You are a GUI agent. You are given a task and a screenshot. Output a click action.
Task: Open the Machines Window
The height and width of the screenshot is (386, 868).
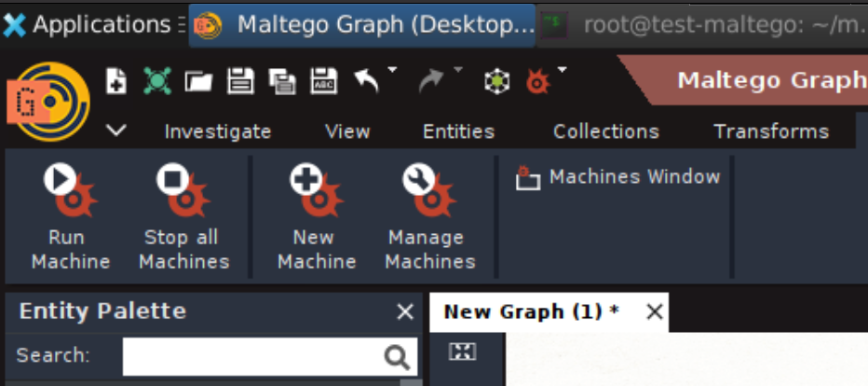[617, 177]
